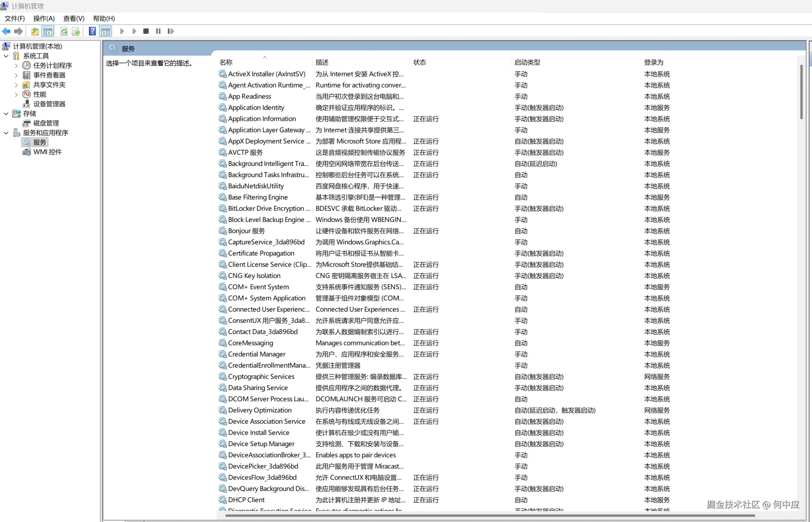Click the Up one level folder icon
This screenshot has height=522, width=812.
pyautogui.click(x=35, y=31)
